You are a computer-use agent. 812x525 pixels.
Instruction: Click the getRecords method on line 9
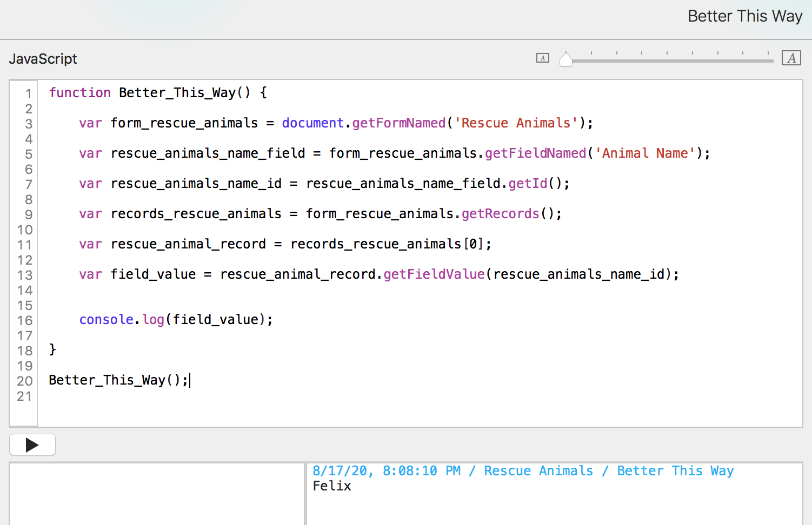tap(500, 214)
